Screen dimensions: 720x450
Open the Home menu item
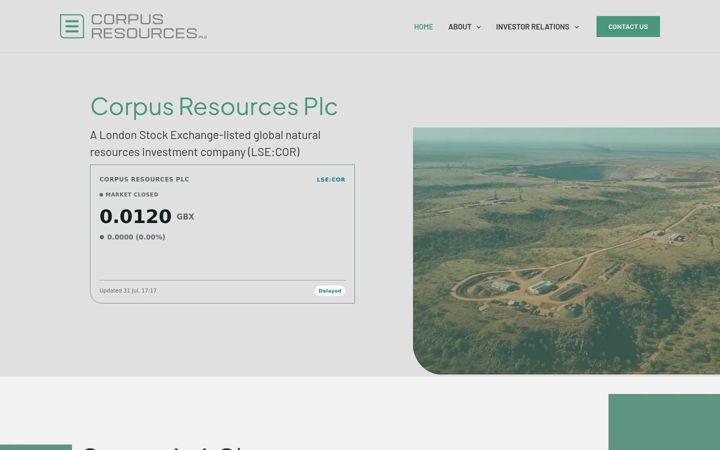point(423,27)
